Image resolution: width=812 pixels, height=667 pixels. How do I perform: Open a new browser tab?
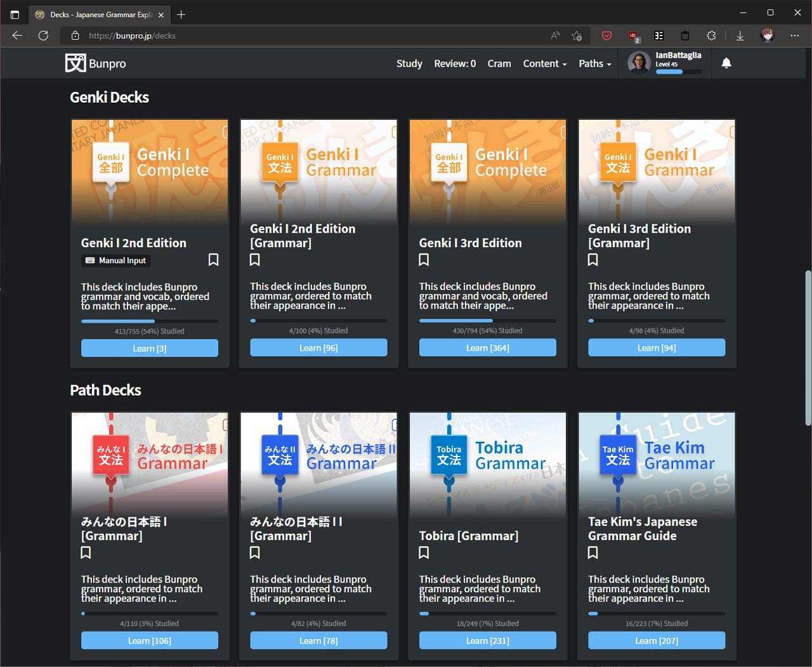click(x=181, y=14)
